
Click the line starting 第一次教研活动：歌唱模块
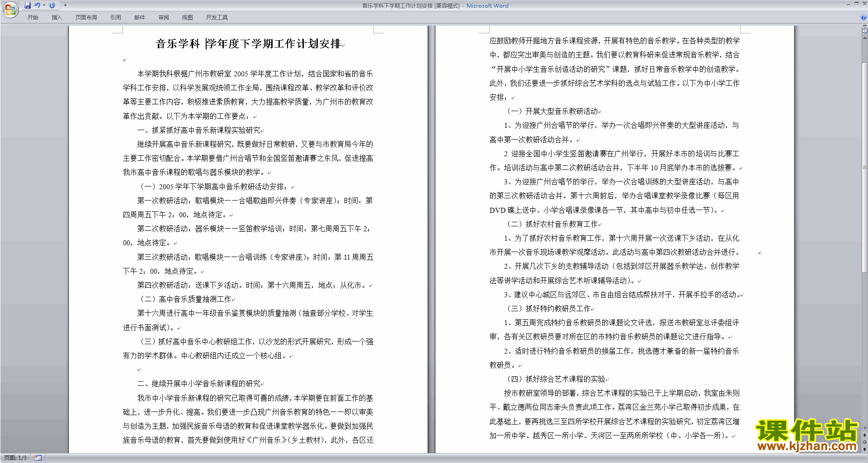click(255, 201)
